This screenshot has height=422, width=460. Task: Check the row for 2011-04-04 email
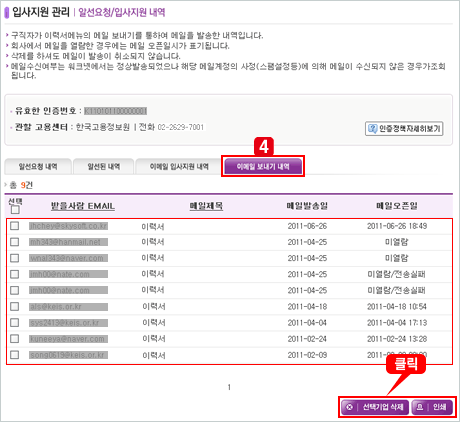coord(15,322)
